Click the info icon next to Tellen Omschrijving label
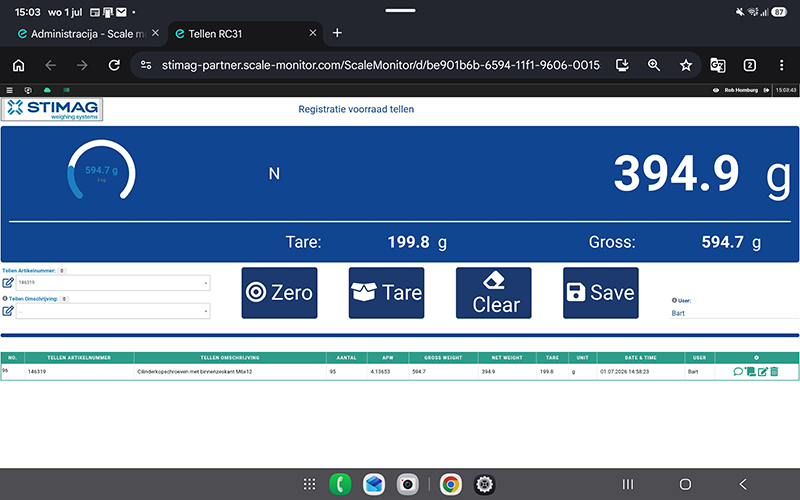800x500 pixels. point(5,299)
